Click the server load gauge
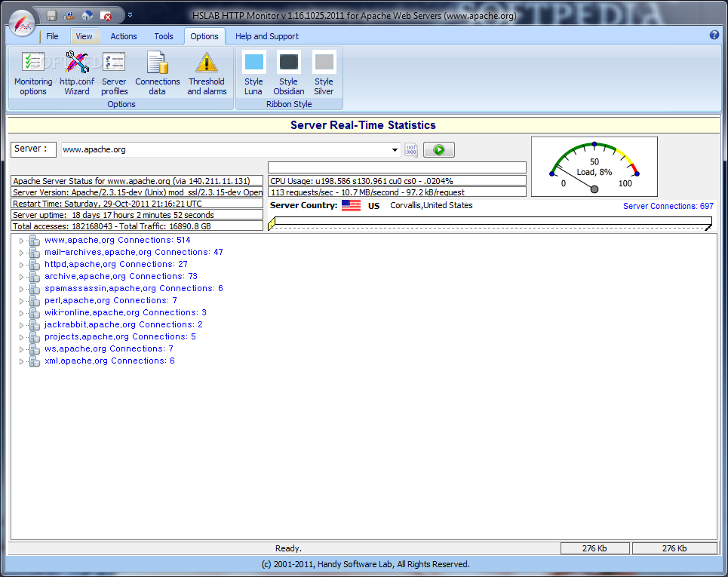The image size is (728, 577). (x=594, y=167)
